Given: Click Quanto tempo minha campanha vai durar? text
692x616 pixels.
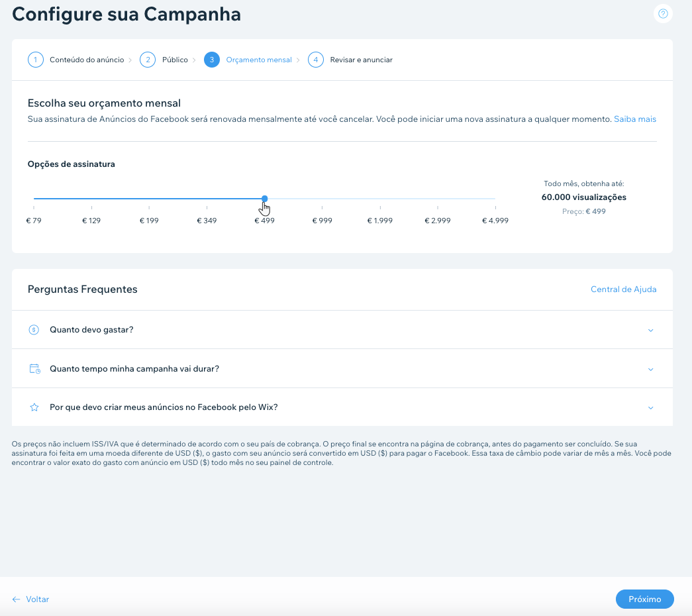Looking at the screenshot, I should coord(134,369).
